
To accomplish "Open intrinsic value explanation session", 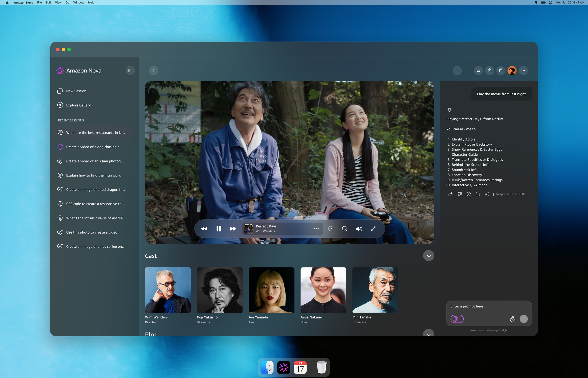I will tap(95, 175).
